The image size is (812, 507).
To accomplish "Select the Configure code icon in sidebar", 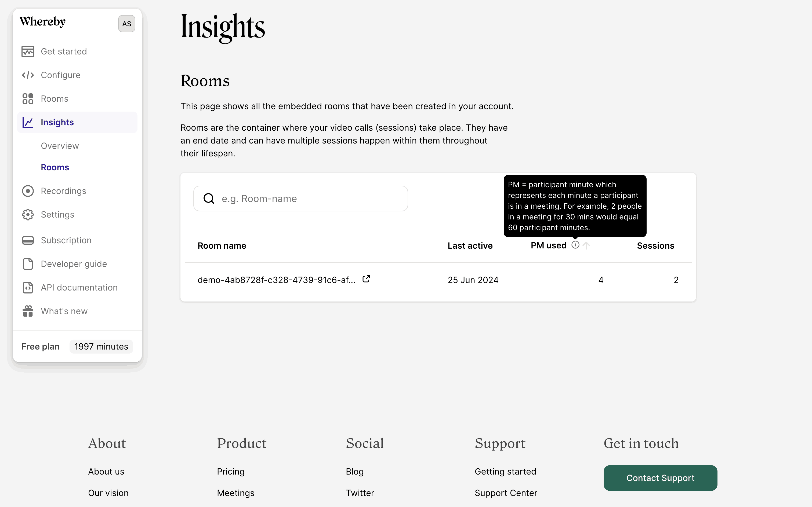I will [x=28, y=75].
